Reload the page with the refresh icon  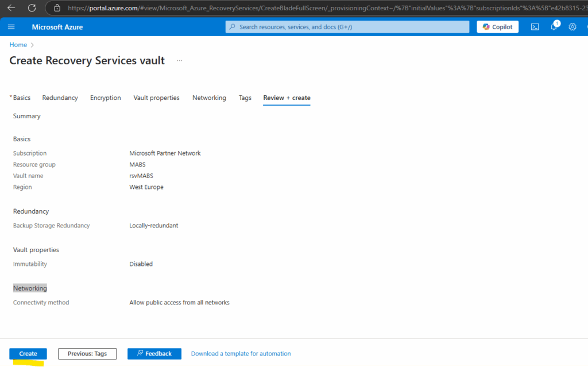[x=32, y=8]
